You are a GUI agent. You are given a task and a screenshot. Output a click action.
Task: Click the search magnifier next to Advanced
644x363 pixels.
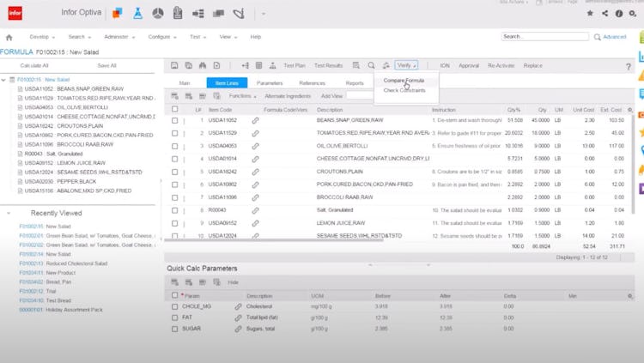[597, 37]
